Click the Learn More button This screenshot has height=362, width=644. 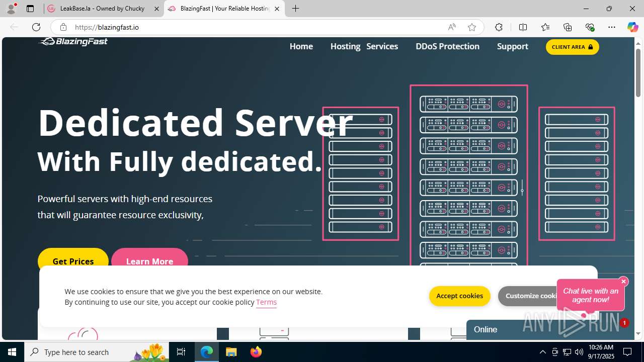pos(149,261)
